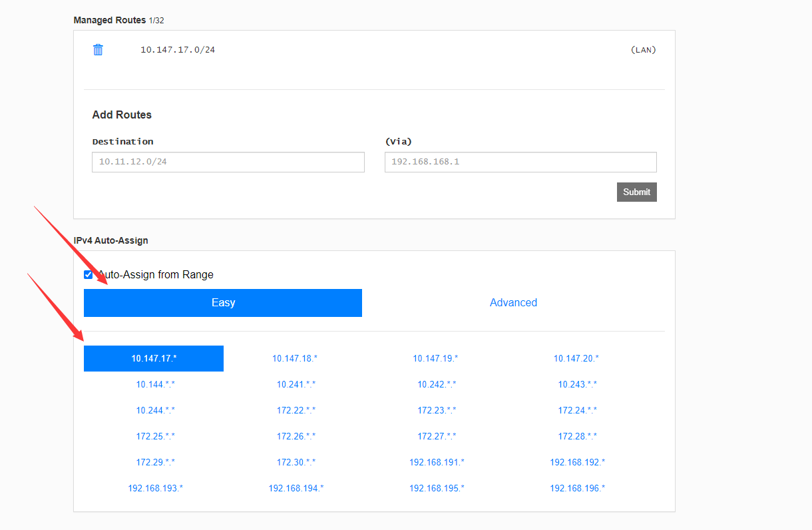
Task: Choose the 10.243.*.* range
Action: pos(578,384)
